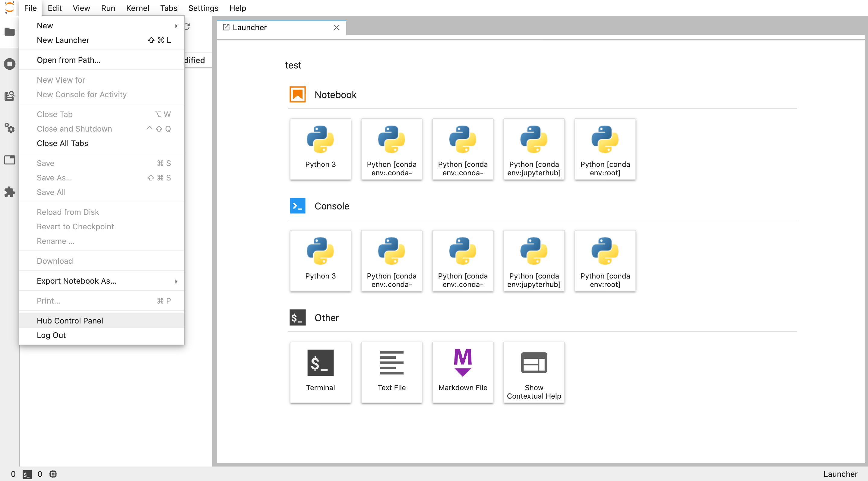Click the status bar kernel indicator
This screenshot has height=481, width=868.
click(53, 474)
